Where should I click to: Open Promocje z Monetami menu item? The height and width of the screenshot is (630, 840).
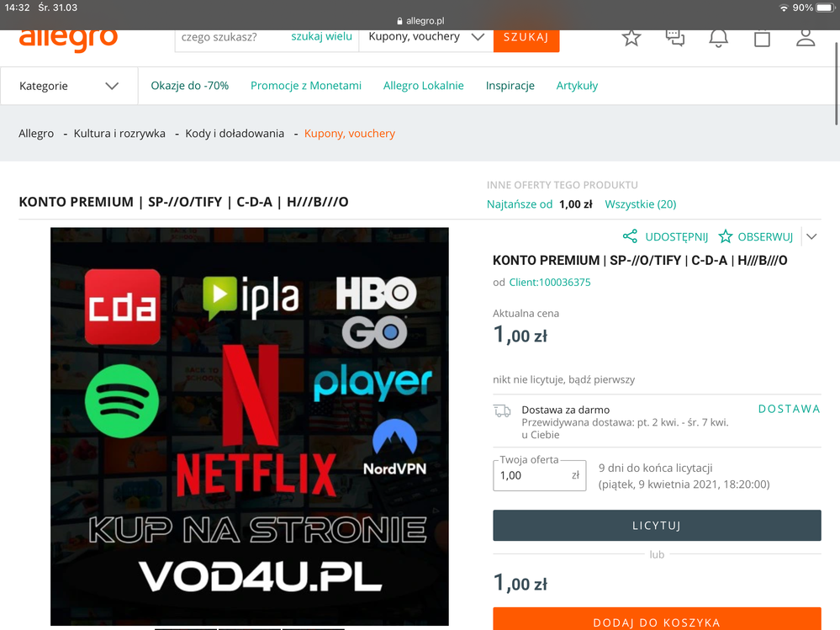306,86
